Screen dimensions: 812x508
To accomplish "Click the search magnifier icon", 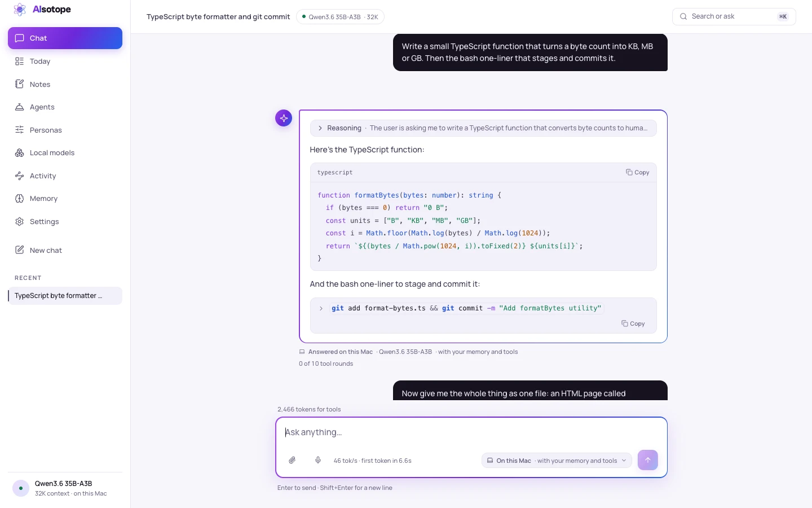I will click(x=683, y=16).
